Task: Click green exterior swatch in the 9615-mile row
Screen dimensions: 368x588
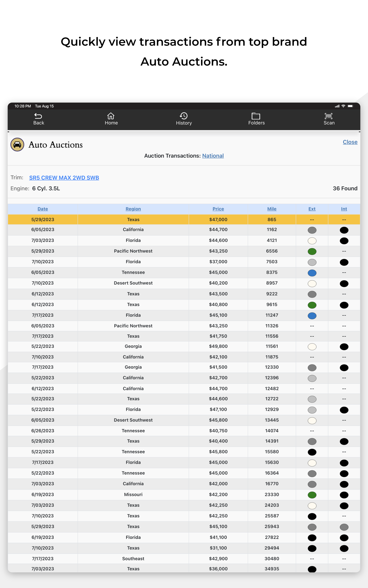Action: pos(312,305)
